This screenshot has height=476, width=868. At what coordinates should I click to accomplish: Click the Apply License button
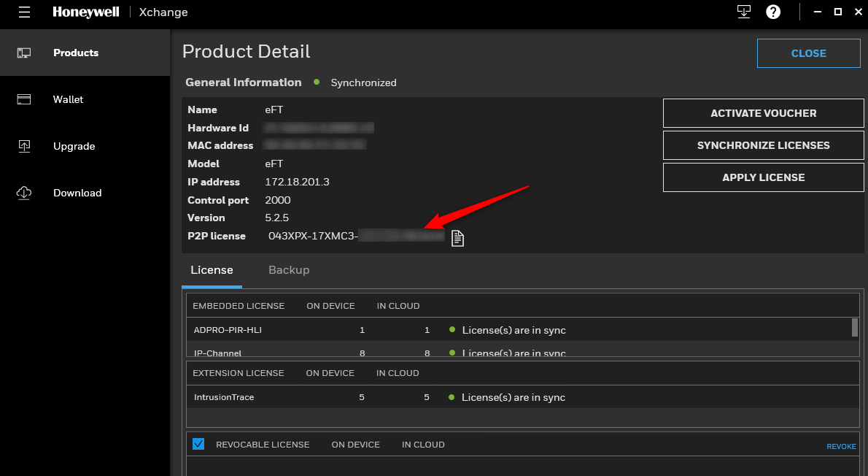click(x=764, y=177)
